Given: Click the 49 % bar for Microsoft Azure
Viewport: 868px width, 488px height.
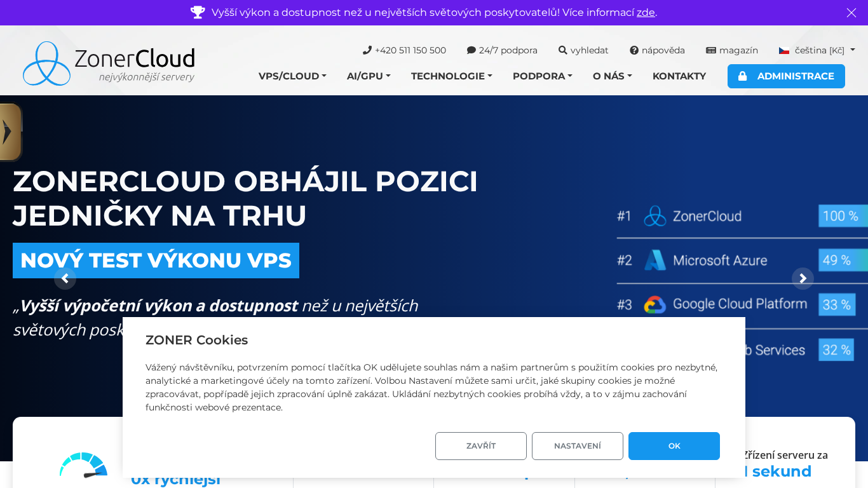Looking at the screenshot, I should [843, 261].
